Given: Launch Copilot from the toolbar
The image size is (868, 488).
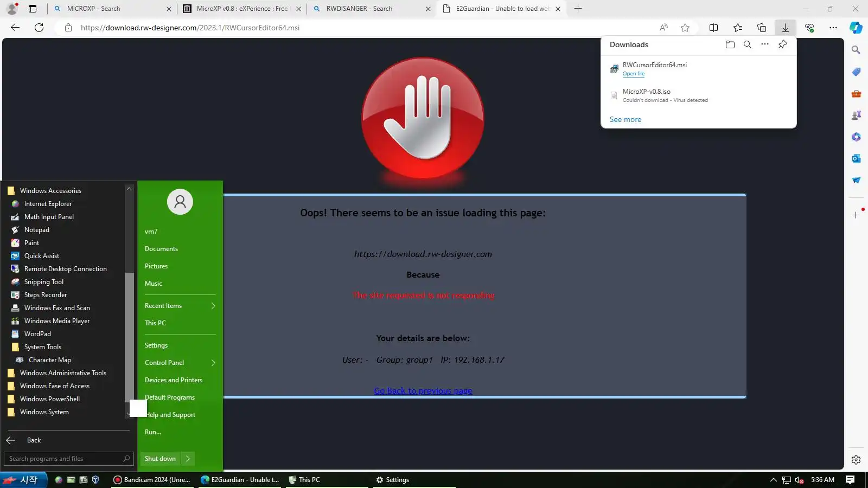Looking at the screenshot, I should click(856, 28).
